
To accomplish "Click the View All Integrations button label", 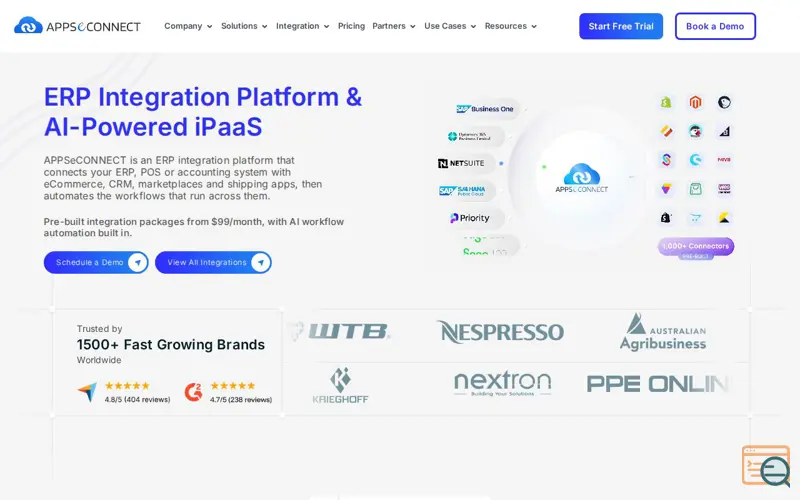I will [x=207, y=262].
